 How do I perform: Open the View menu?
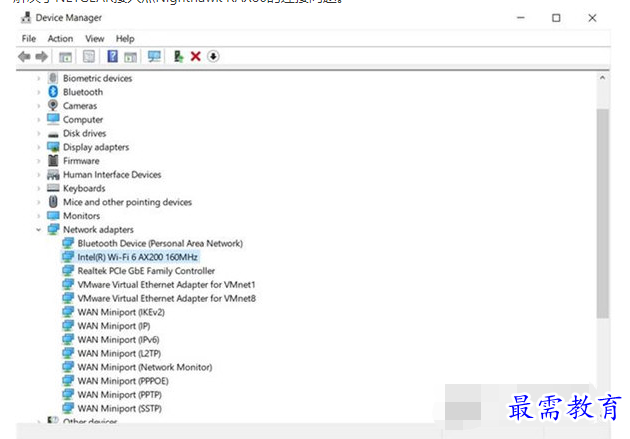tap(94, 39)
